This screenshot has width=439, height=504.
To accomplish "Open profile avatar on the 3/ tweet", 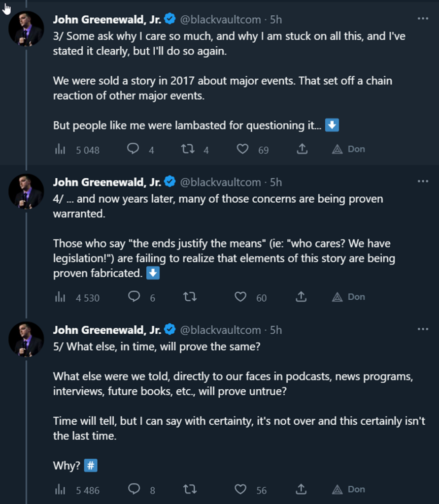I will pos(26,29).
